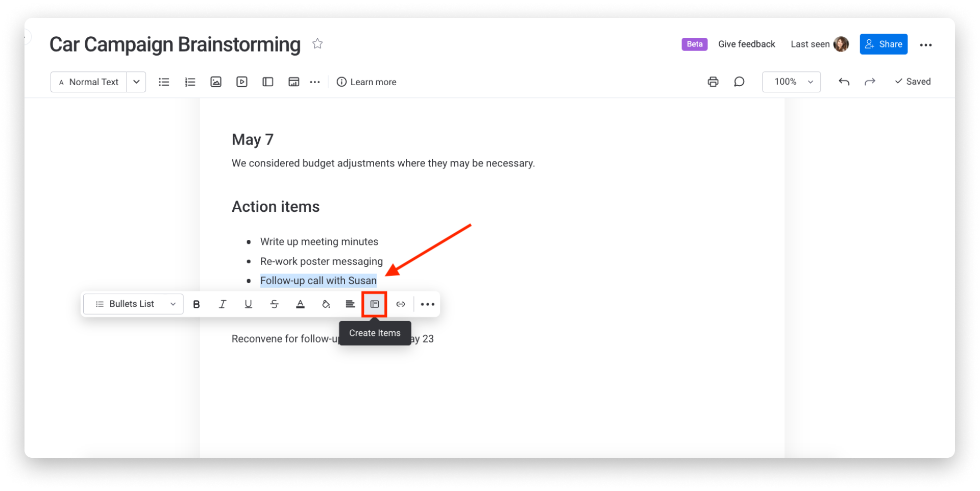Star the Car Campaign Brainstorming doc
Viewport: 980px width, 491px height.
[317, 44]
